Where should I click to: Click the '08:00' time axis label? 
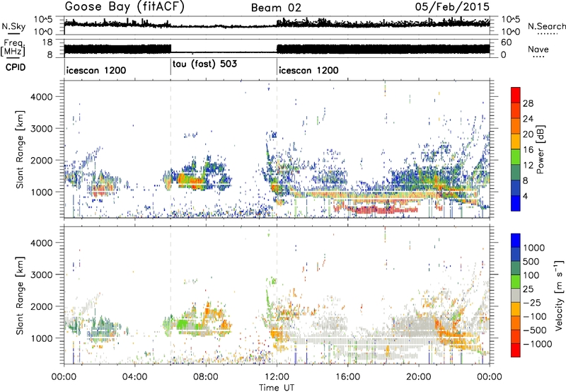[x=206, y=377]
